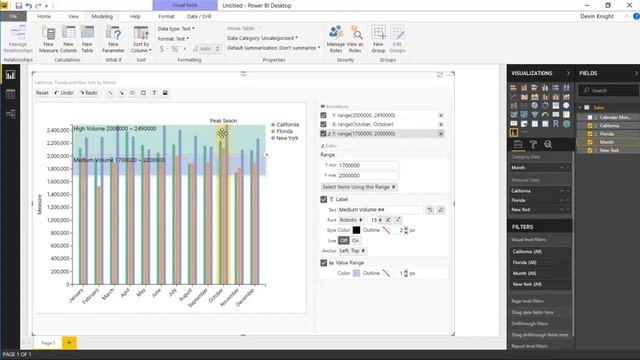Select the Page 1 report tab

point(48,343)
